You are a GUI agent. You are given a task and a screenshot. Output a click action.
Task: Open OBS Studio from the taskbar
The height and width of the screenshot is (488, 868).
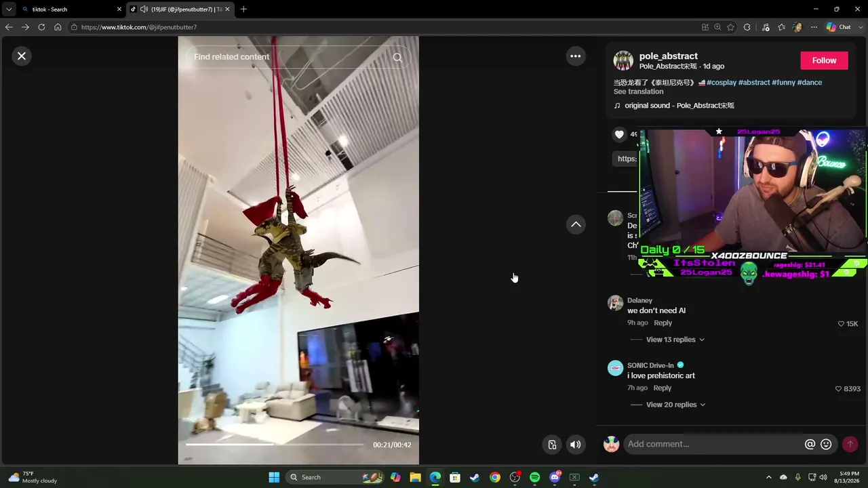515,477
